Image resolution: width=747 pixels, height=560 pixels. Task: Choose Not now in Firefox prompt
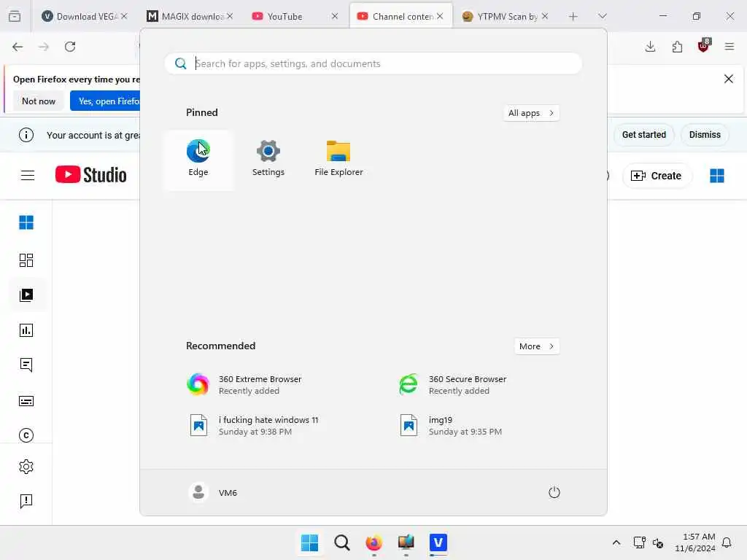[x=39, y=101]
